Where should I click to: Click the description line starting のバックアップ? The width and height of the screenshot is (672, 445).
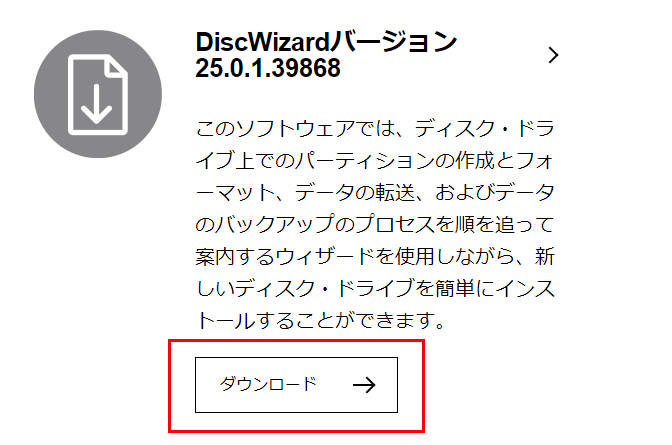375,224
